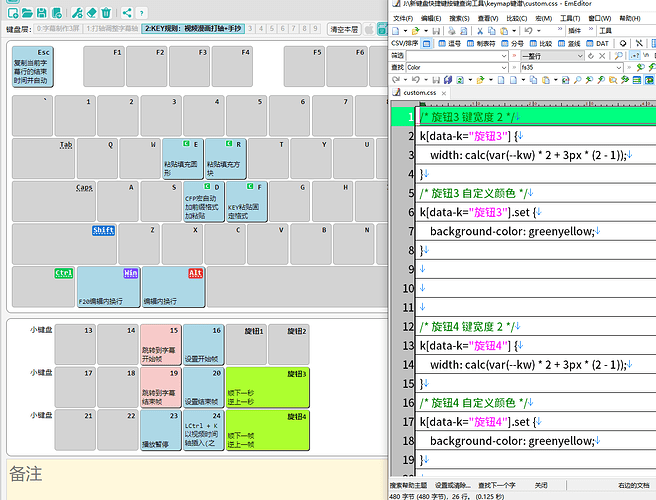Click the print icon in EmEditor toolbar
This screenshot has height=500, width=656.
(x=449, y=31)
